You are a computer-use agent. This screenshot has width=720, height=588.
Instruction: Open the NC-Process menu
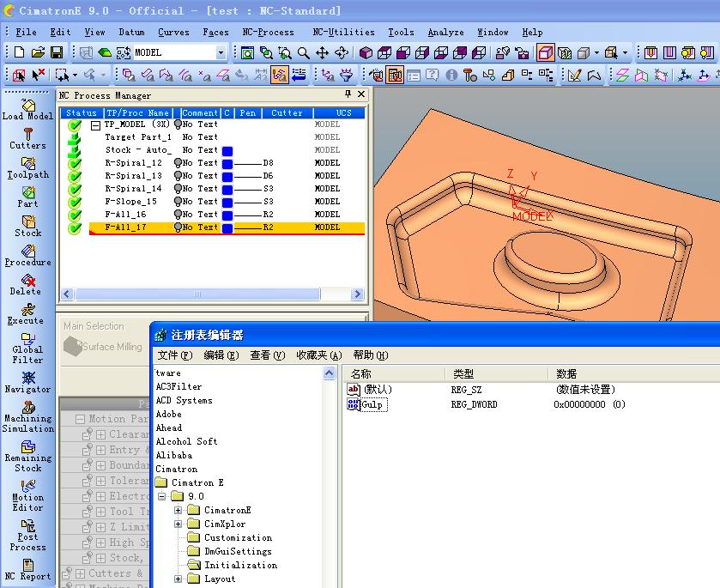[x=268, y=32]
